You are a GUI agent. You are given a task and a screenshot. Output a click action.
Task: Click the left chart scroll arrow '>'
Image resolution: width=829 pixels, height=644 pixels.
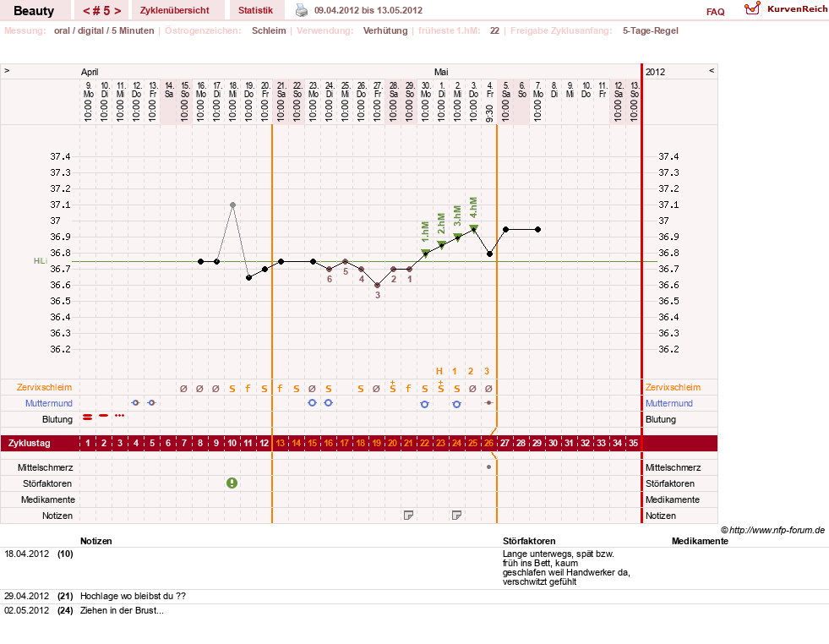tap(7, 70)
